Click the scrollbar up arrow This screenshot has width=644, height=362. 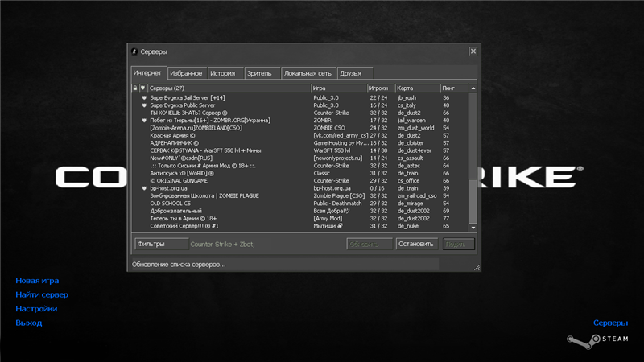click(x=473, y=88)
